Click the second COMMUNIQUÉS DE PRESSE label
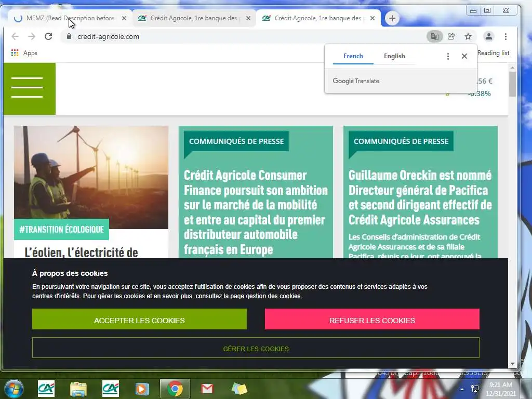Image resolution: width=532 pixels, height=399 pixels. [x=401, y=141]
